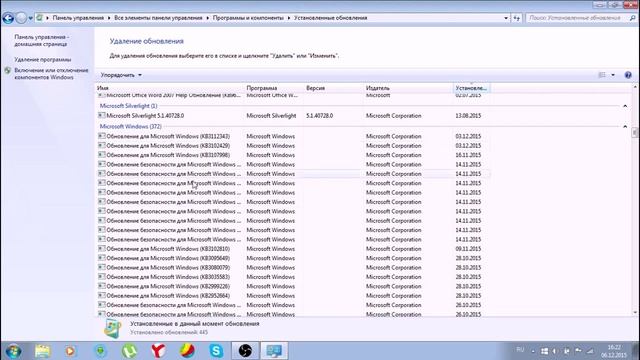Click the 'Панель управления' breadcrumb
This screenshot has width=640, height=360.
(x=78, y=18)
